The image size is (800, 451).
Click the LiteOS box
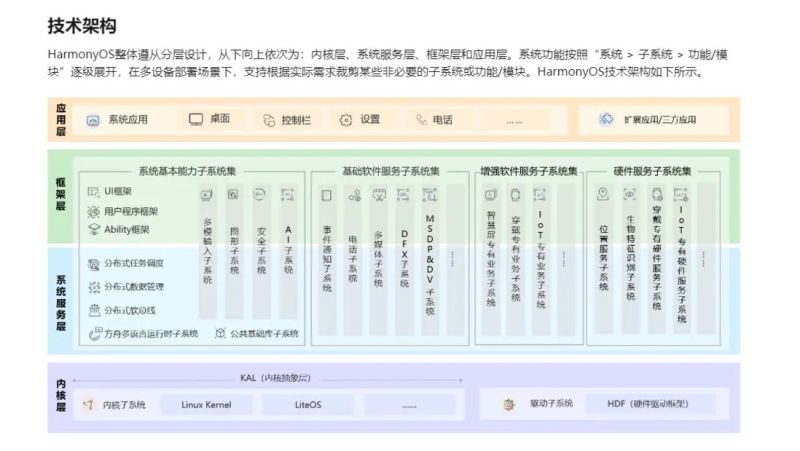click(308, 405)
